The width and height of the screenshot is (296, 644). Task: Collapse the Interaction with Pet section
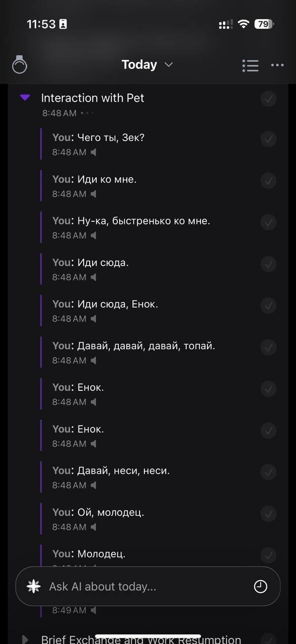[25, 97]
